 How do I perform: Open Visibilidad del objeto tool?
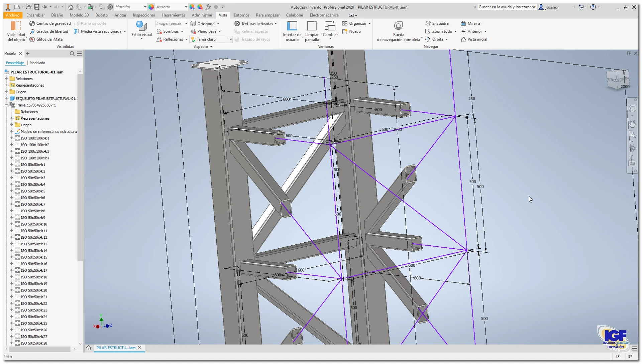[16, 31]
